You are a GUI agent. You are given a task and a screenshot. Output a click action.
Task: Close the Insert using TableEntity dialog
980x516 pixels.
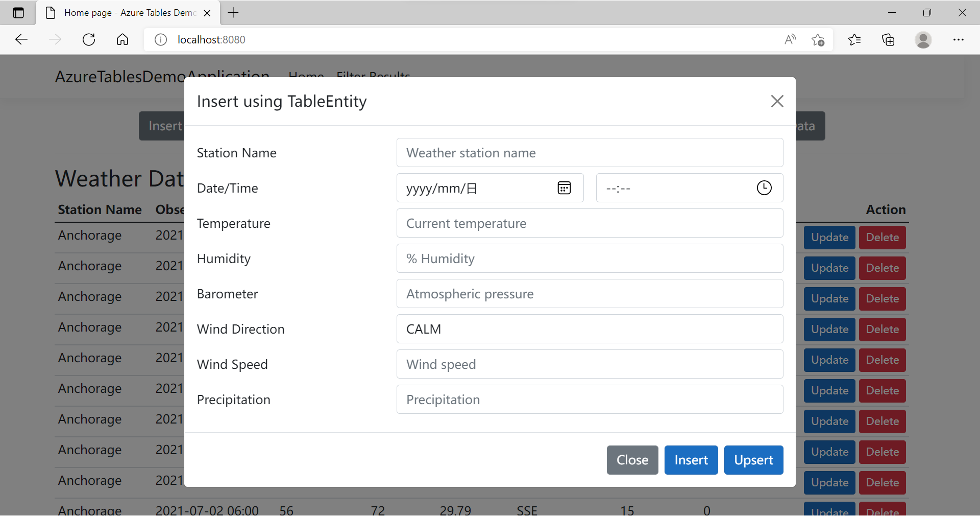777,101
